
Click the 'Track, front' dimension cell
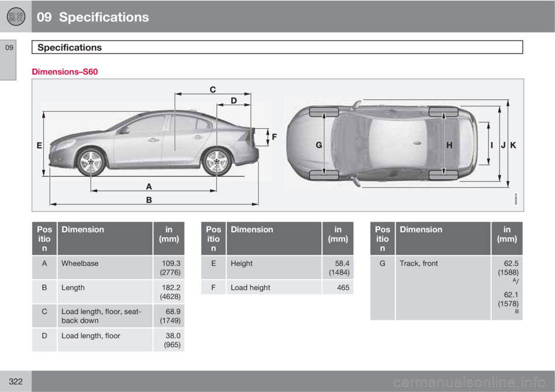pyautogui.click(x=443, y=288)
